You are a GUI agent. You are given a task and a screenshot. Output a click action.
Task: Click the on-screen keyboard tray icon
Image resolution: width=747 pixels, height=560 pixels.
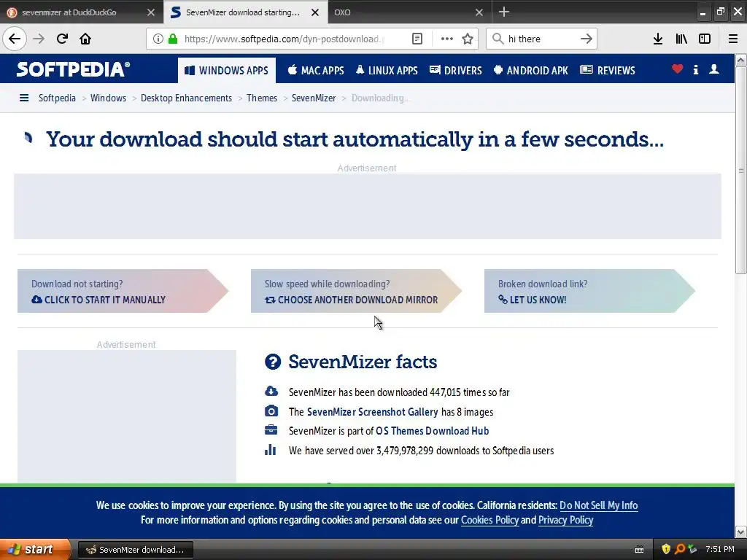[639, 550]
